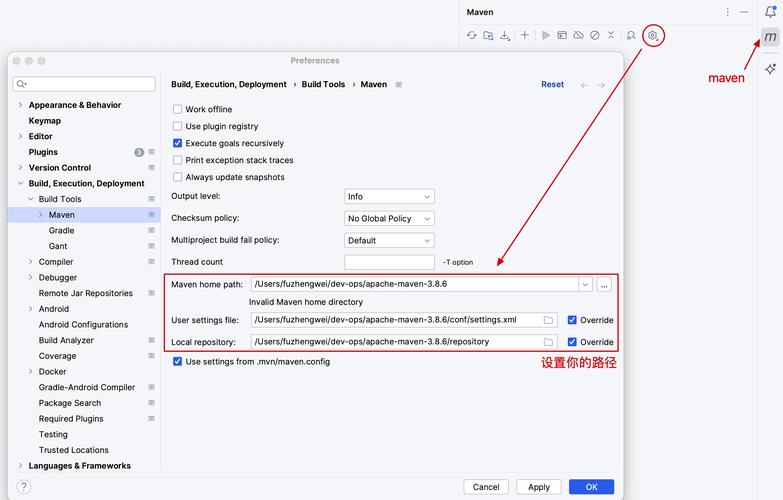Open the Output level dropdown

click(x=389, y=197)
